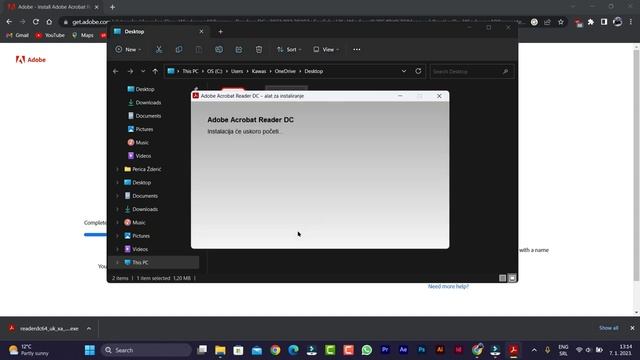This screenshot has height=360, width=640.
Task: Open Chrome Extensions puzzle icon
Action: 591,22
